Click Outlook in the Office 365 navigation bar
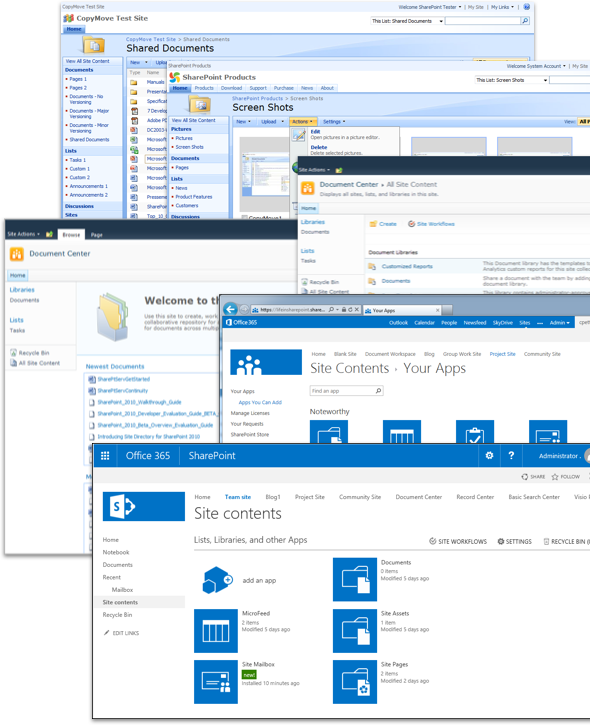Image resolution: width=590 pixels, height=725 pixels. pyautogui.click(x=398, y=323)
